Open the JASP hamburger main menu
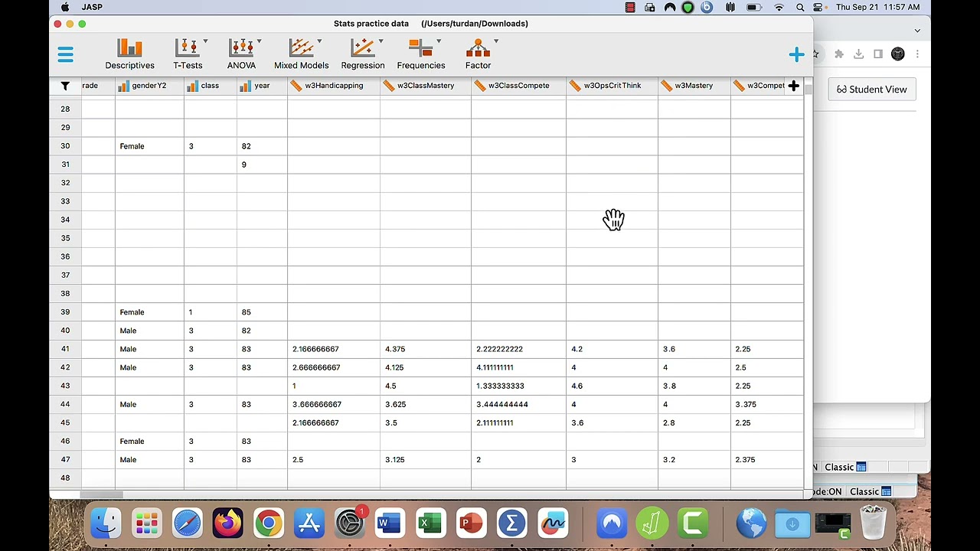Viewport: 980px width, 551px height. pos(65,54)
